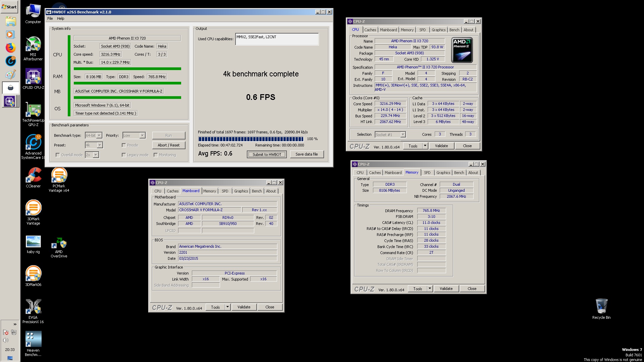Expand Tools arrow in CPU tab window

(x=425, y=146)
